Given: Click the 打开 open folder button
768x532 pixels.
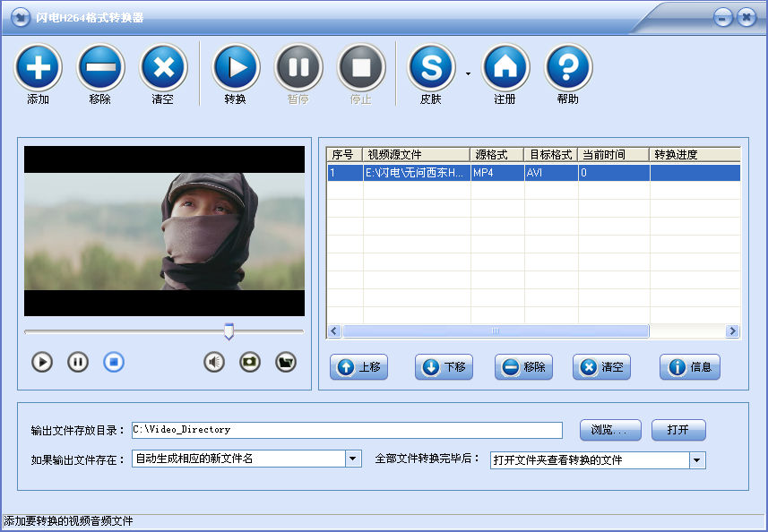Looking at the screenshot, I should tap(678, 430).
